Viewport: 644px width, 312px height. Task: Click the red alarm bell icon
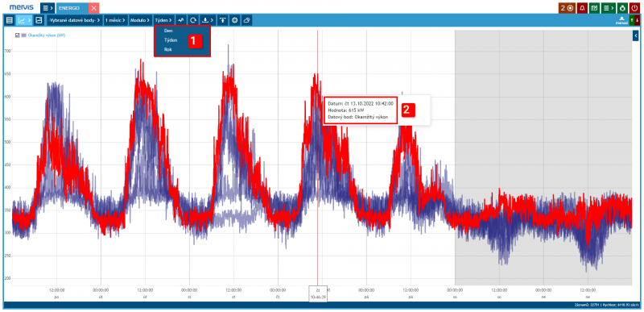581,7
